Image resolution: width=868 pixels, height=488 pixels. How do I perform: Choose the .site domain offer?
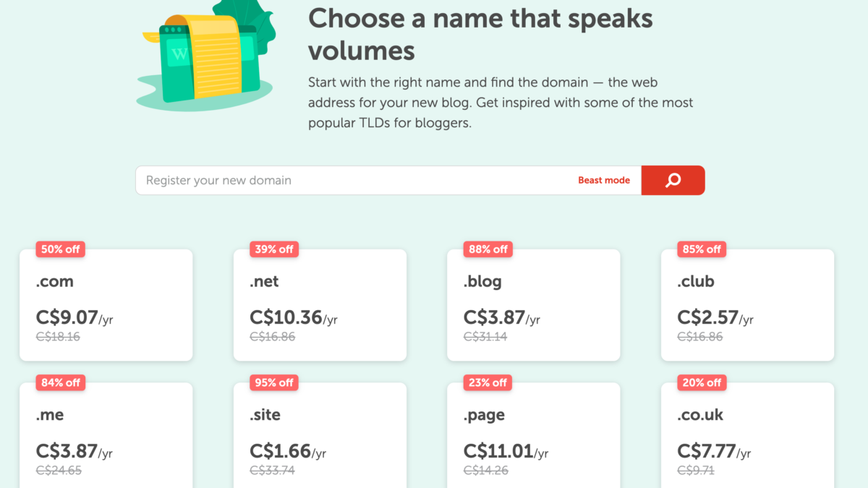(x=320, y=435)
